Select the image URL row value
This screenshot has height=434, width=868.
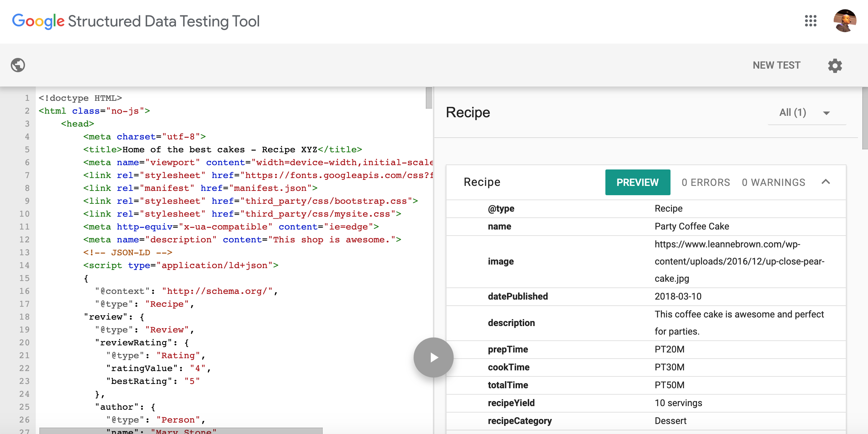pyautogui.click(x=739, y=261)
